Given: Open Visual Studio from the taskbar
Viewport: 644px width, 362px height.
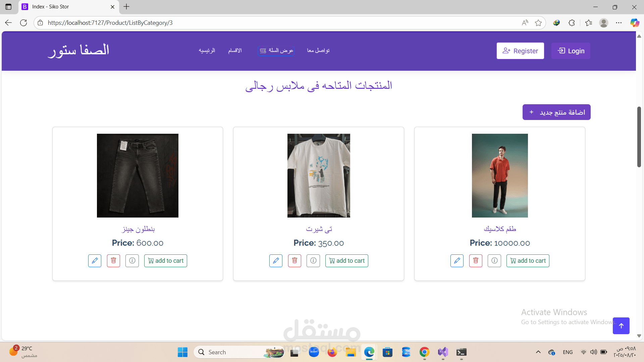Looking at the screenshot, I should 443,352.
